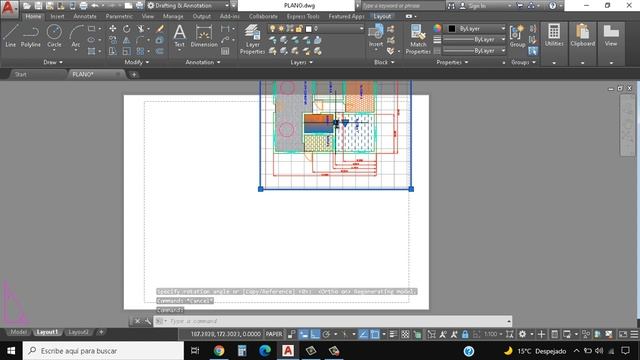Click the Customize wrench in command line
Screen dimensions: 640x360
148,321
